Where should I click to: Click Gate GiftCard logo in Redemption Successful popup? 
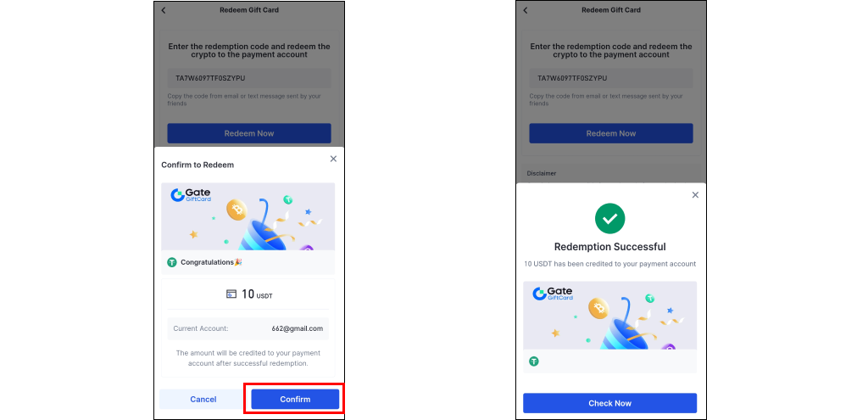pos(553,294)
